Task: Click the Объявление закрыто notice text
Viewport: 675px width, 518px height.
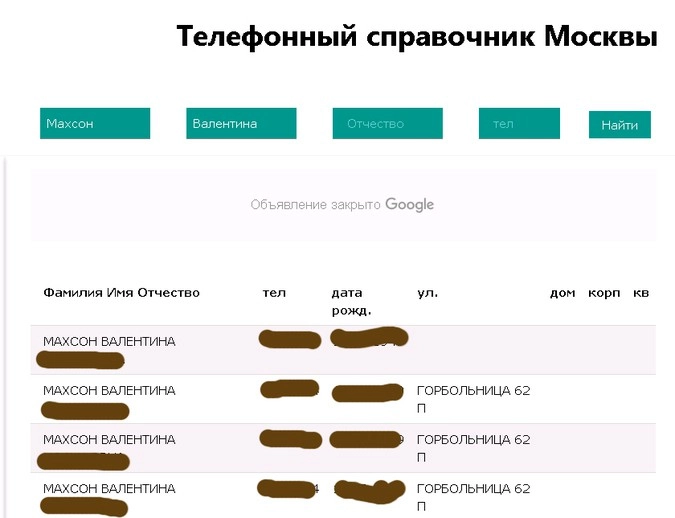Action: tap(315, 204)
